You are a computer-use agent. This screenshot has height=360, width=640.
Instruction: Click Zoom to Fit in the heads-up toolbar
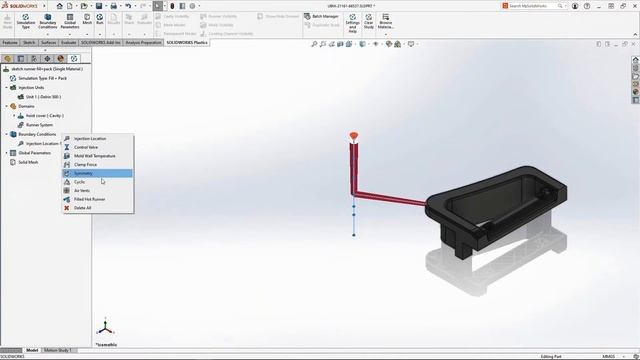click(314, 44)
